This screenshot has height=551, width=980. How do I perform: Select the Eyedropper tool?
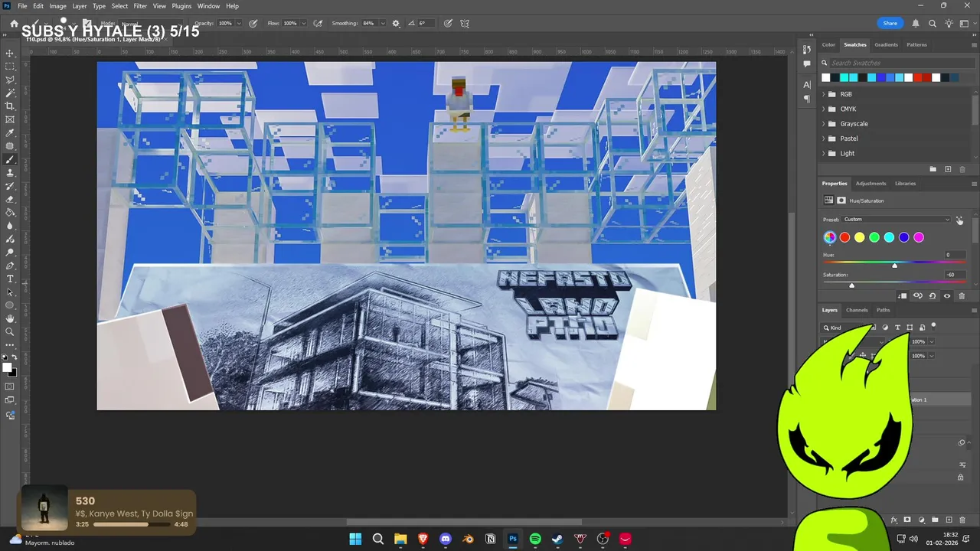10,133
